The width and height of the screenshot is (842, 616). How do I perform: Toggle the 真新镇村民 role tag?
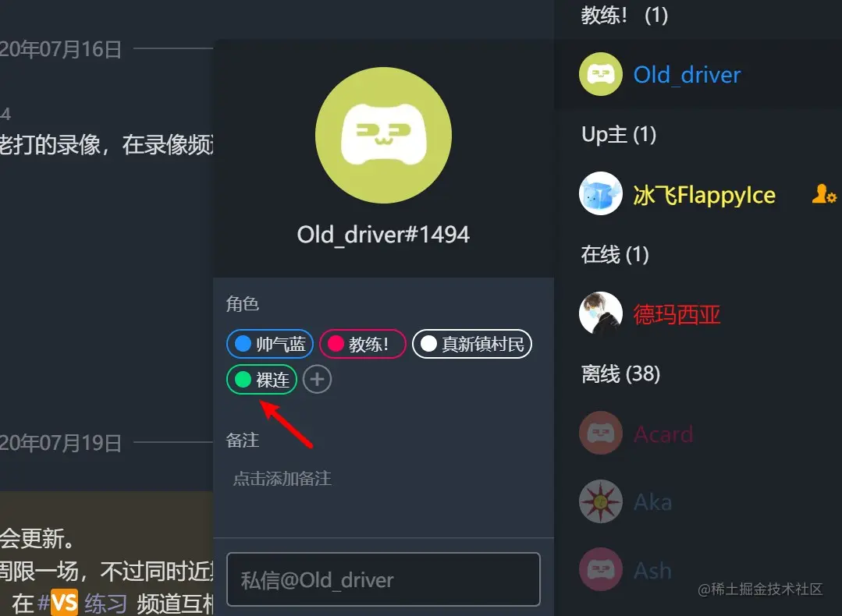coord(472,343)
